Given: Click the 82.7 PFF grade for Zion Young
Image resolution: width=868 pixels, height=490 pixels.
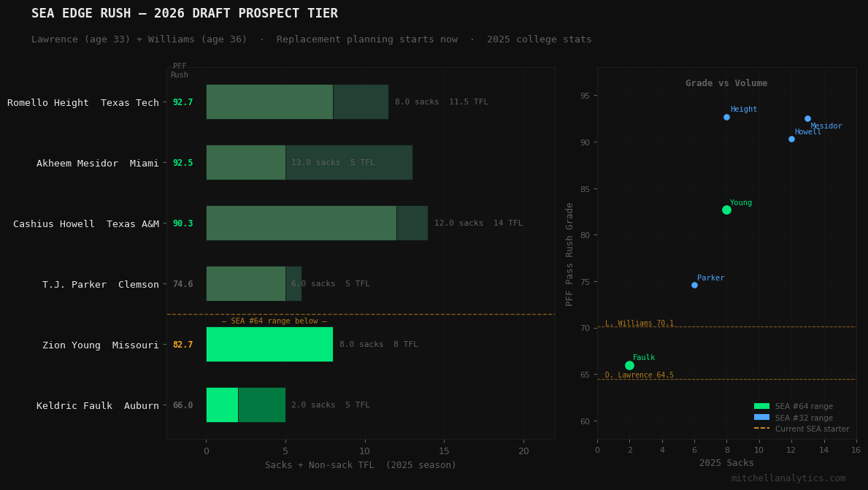Looking at the screenshot, I should 183,344.
